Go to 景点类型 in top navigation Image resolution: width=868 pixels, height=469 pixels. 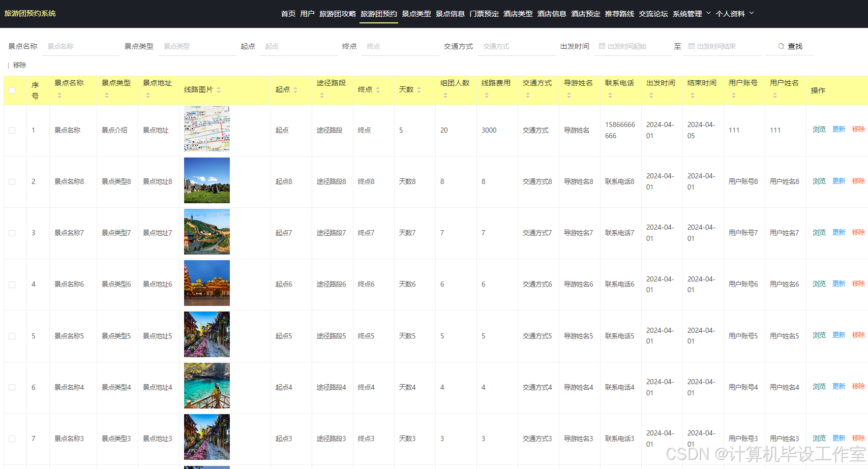point(416,14)
